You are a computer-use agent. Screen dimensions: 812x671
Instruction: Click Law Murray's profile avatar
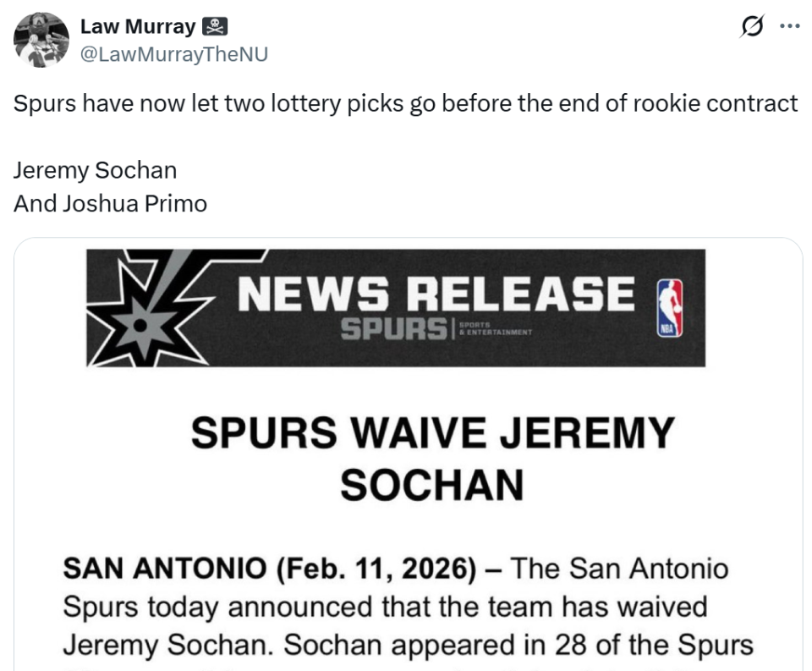[41, 40]
